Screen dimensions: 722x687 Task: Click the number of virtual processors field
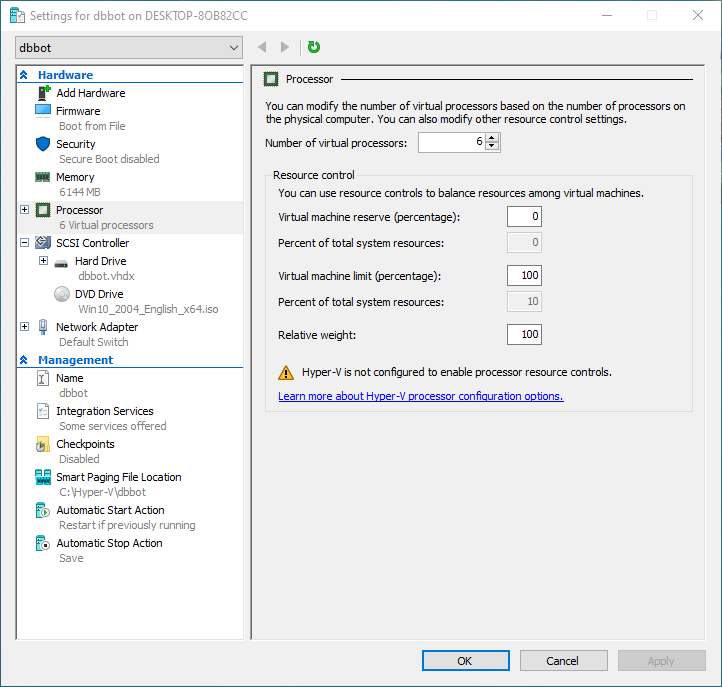[451, 142]
